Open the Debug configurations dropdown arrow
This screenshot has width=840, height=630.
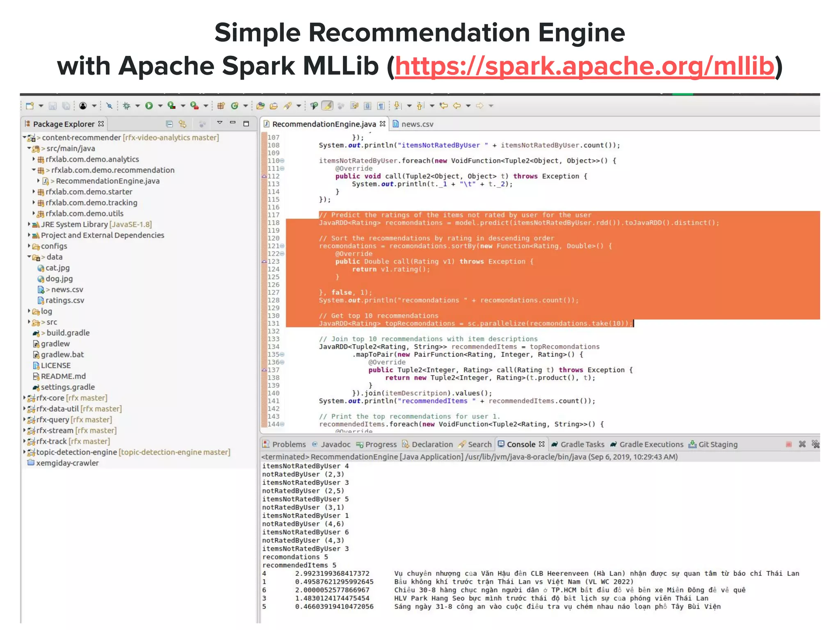[138, 106]
